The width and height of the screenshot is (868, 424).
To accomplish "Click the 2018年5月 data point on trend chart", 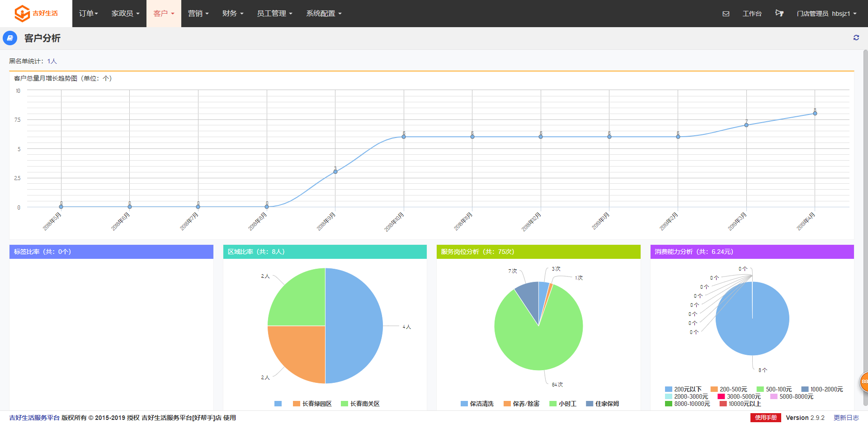I will tap(61, 207).
